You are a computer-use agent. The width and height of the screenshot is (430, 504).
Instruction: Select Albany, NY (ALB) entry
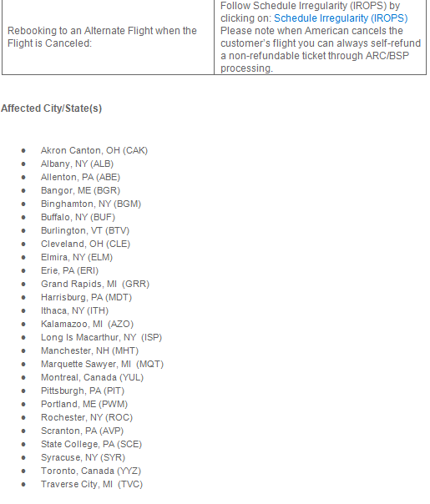pyautogui.click(x=77, y=164)
